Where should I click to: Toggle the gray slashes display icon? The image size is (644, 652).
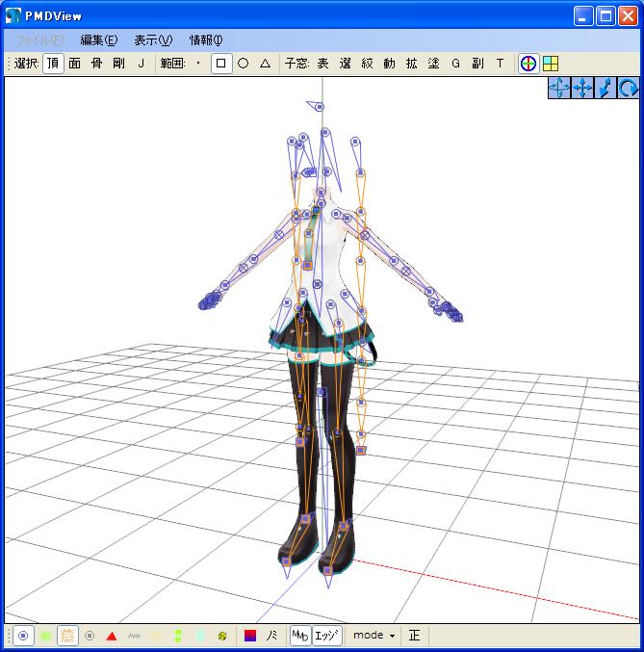(x=134, y=636)
